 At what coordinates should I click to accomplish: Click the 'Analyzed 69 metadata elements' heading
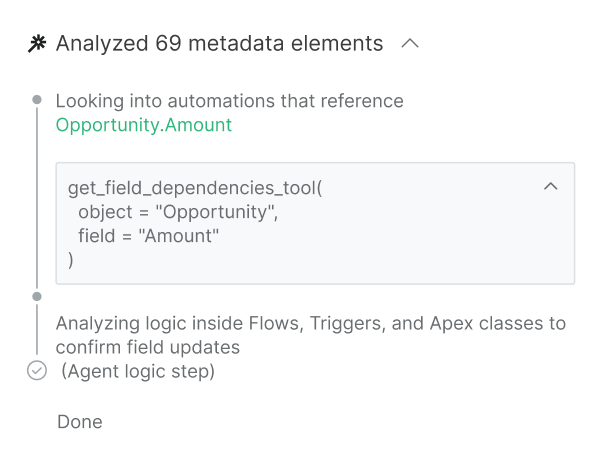click(219, 44)
